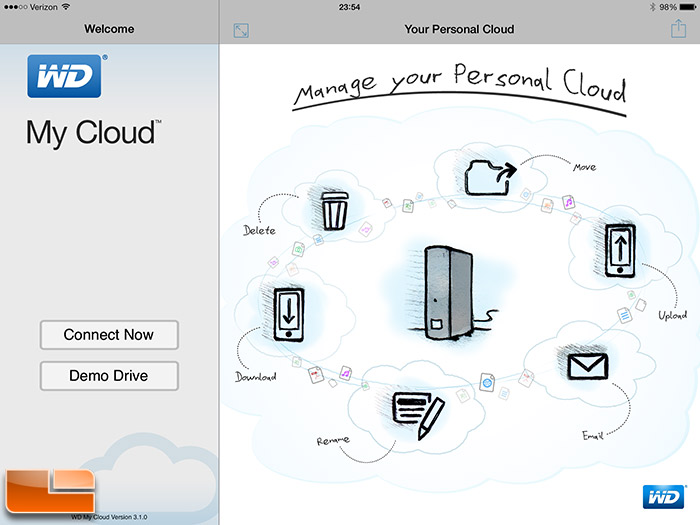Tap the 'Welcome' header title
Screen dimensions: 700x525
click(109, 29)
